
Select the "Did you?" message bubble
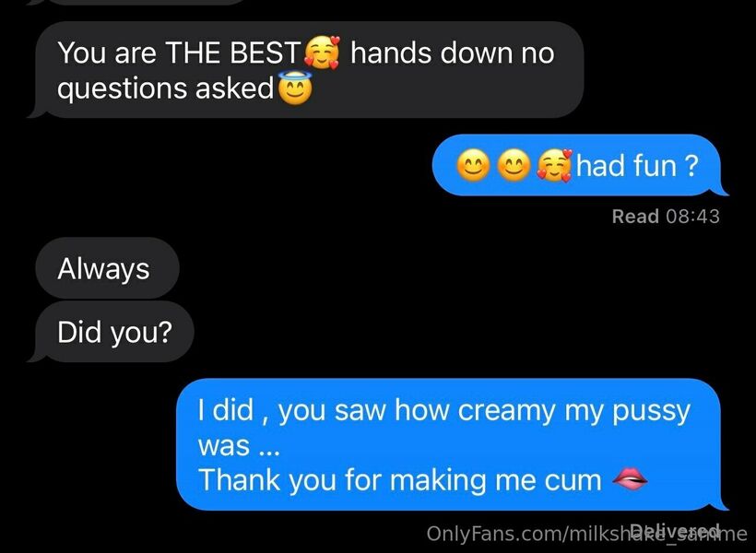click(113, 332)
